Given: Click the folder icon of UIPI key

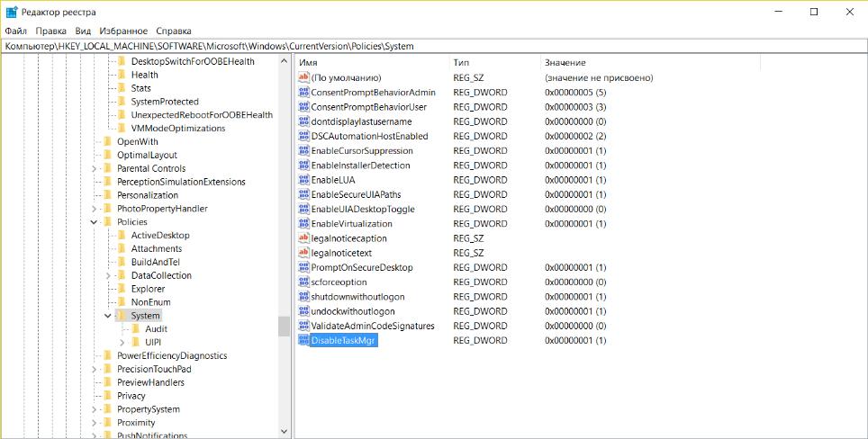Looking at the screenshot, I should [x=136, y=342].
